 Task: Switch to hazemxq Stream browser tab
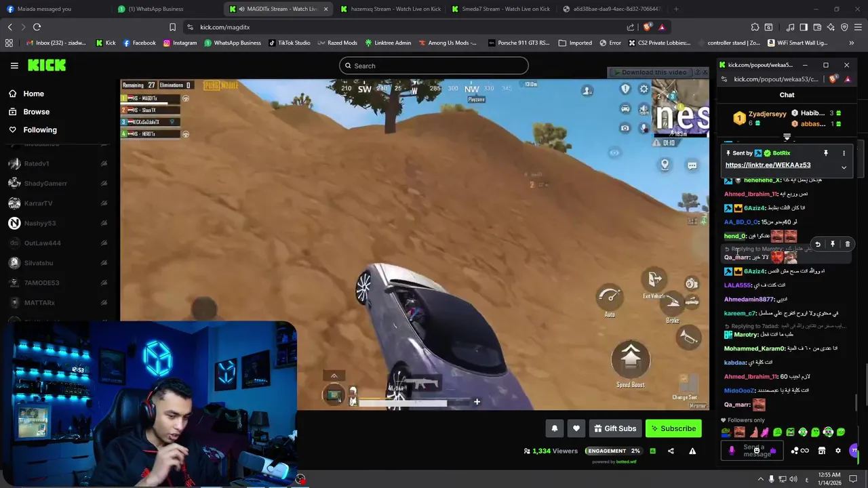point(391,9)
